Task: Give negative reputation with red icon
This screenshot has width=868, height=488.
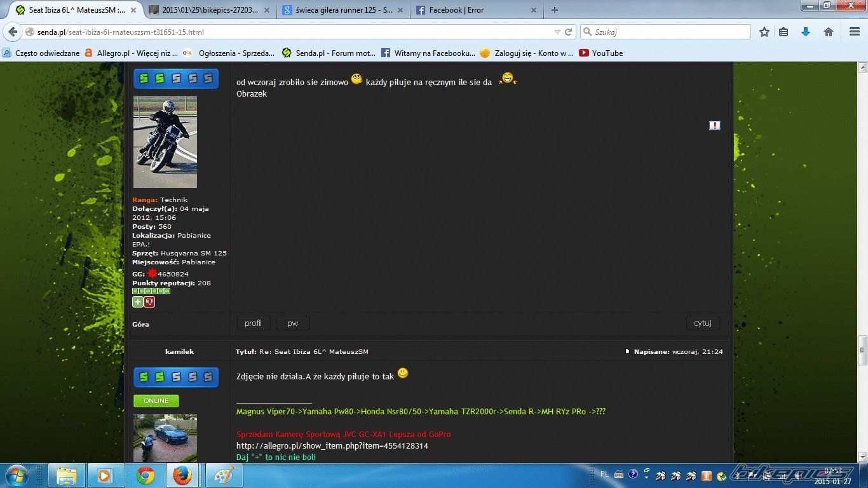Action: pos(149,302)
